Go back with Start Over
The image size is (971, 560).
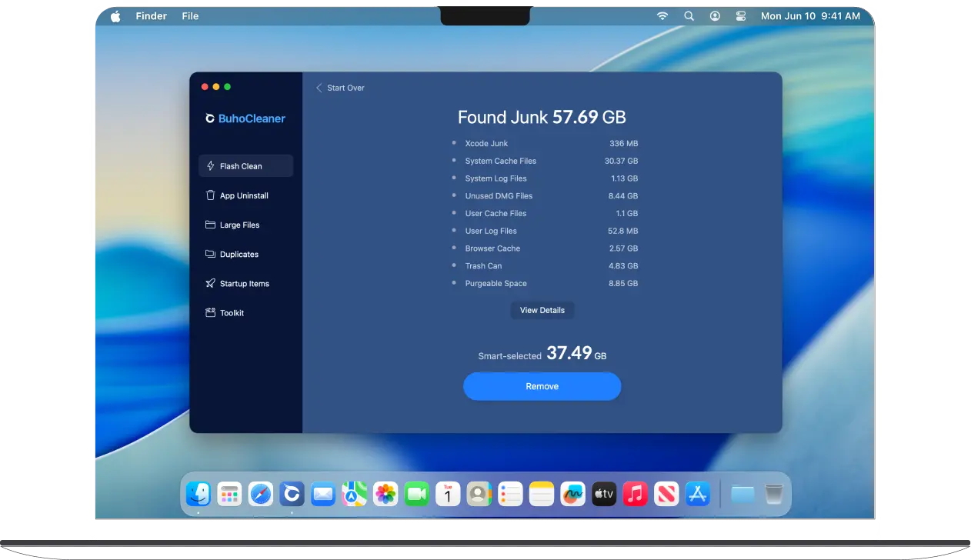pos(340,88)
